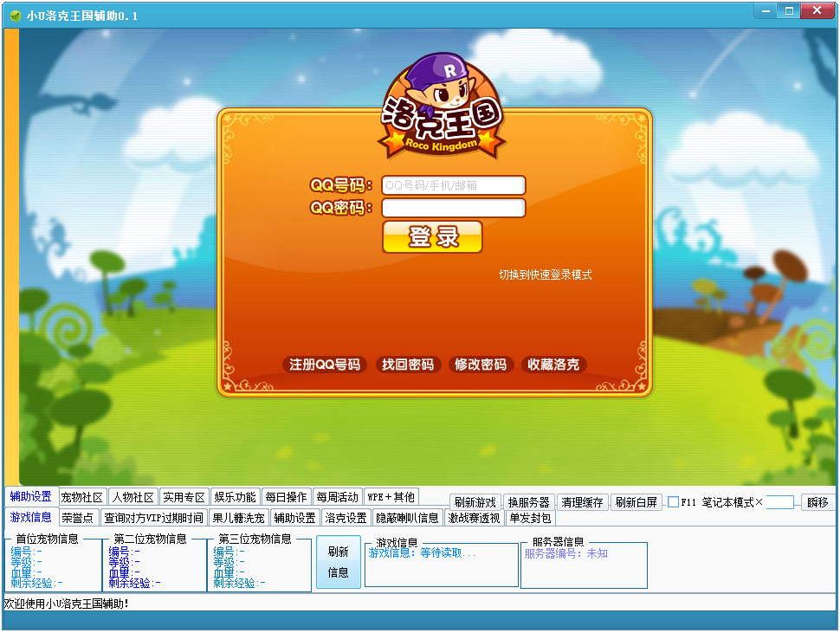840x633 pixels.
Task: Click 找回密码 button
Action: coord(408,365)
